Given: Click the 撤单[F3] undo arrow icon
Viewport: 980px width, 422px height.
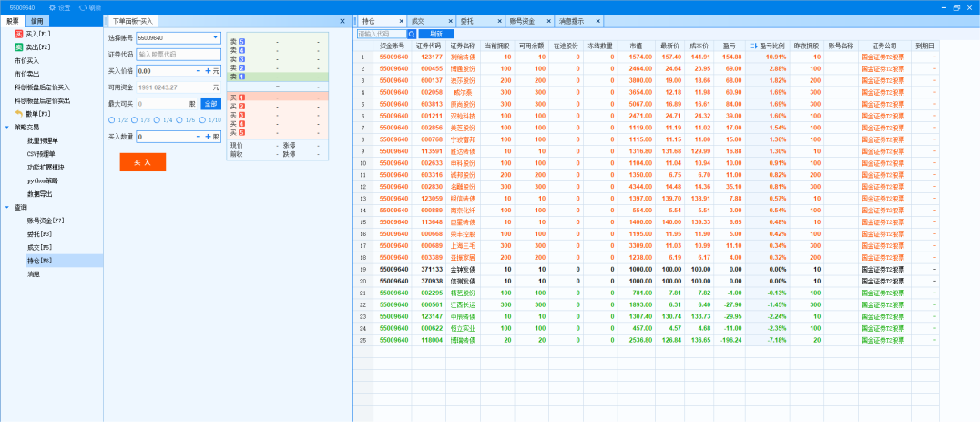Looking at the screenshot, I should coord(19,114).
